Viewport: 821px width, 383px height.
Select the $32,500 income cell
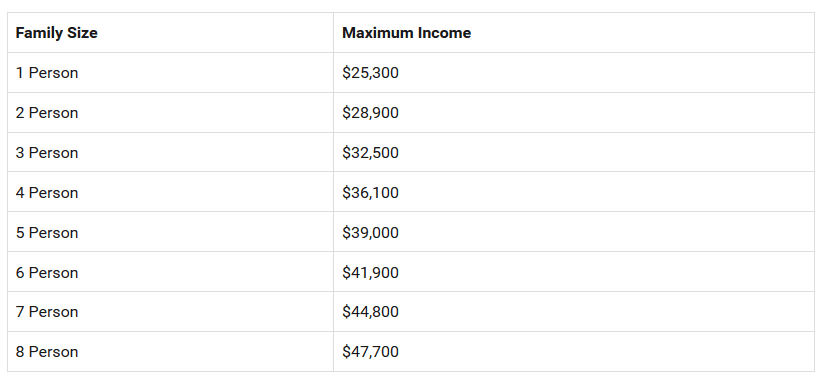point(574,152)
